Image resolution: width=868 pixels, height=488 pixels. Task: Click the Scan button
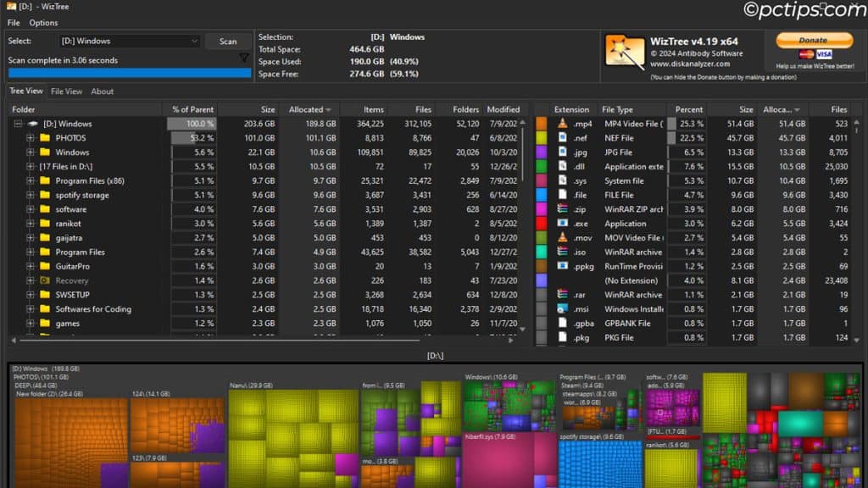click(x=227, y=42)
